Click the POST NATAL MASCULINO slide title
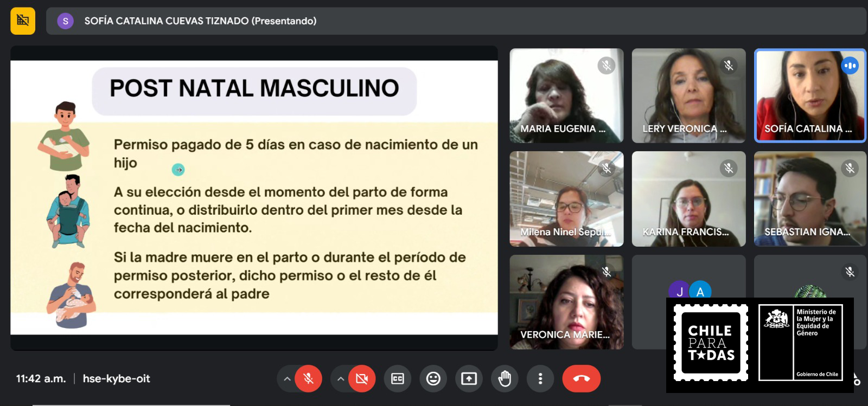 click(254, 88)
